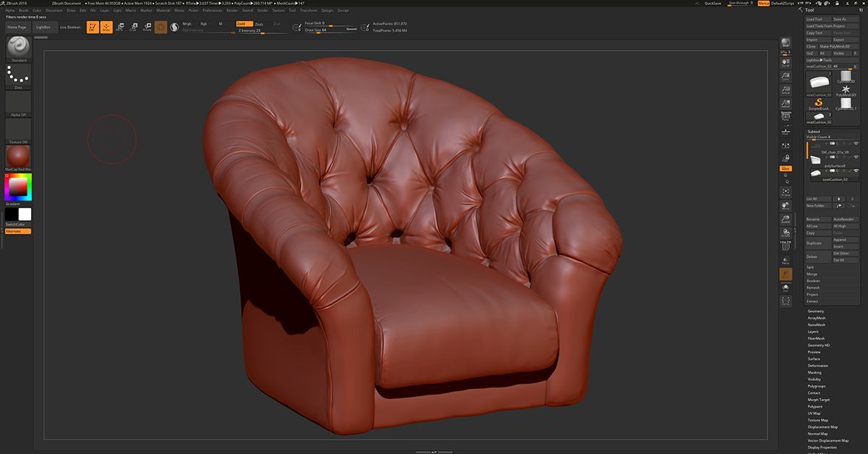Open the Dots stroke type picker
Screen dimensions: 868x454
click(x=19, y=75)
